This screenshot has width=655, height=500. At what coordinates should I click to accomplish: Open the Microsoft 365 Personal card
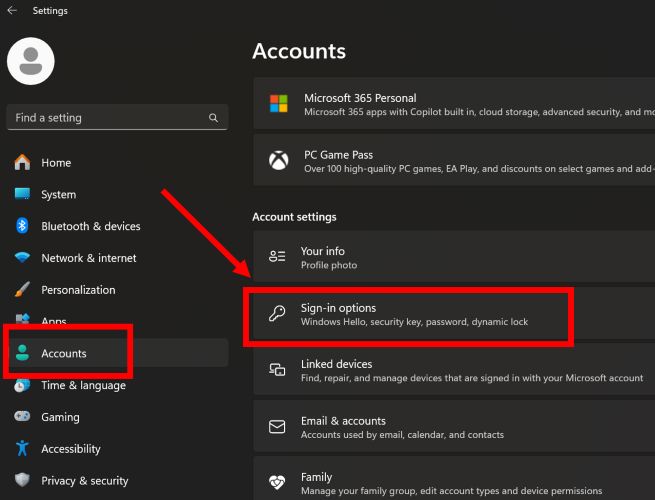[x=452, y=105]
